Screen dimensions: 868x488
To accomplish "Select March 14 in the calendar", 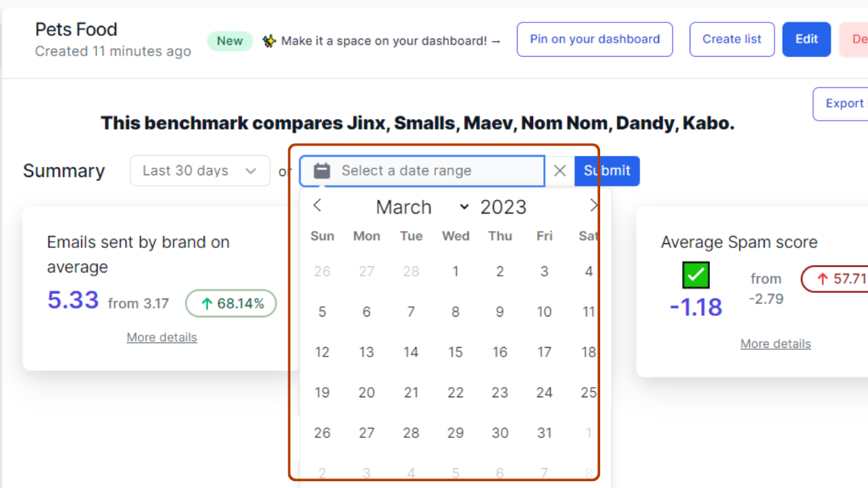I will [x=411, y=352].
